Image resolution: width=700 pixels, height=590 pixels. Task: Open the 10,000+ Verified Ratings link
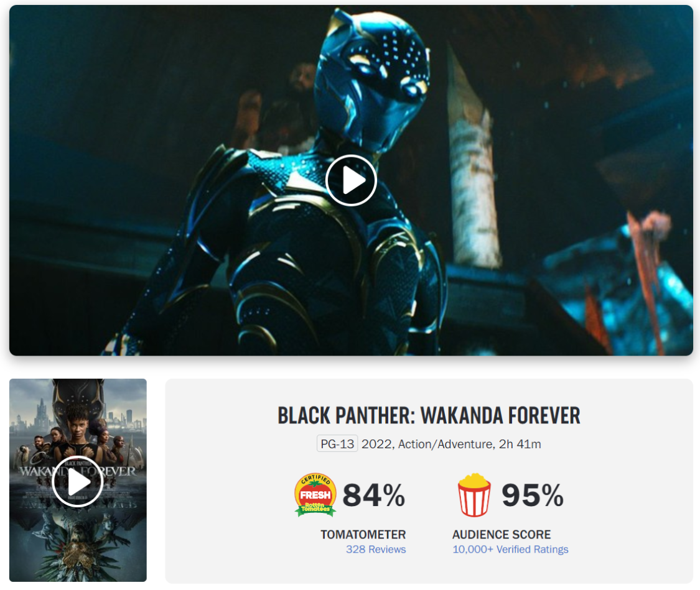click(x=510, y=550)
